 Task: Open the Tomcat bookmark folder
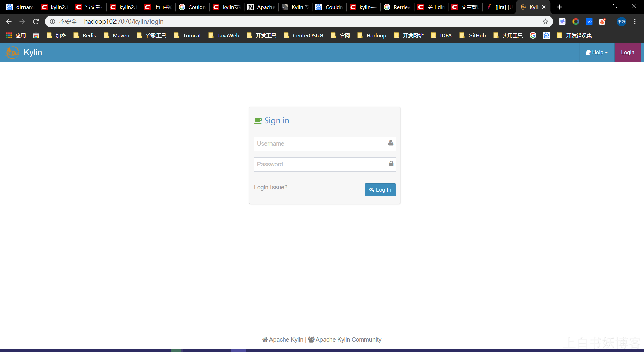188,36
